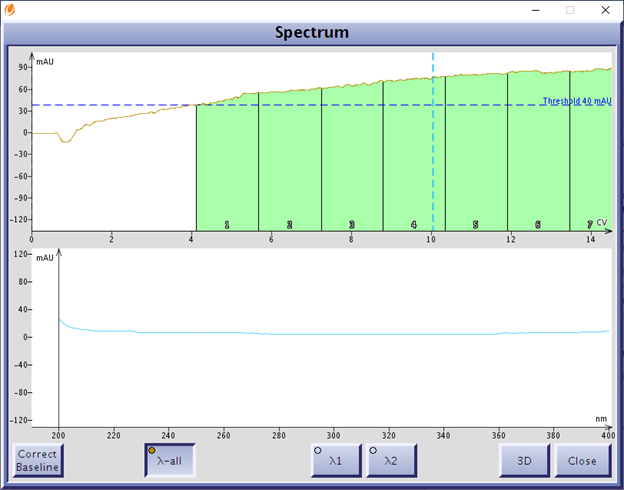Click fraction 4 label in chromatogram

click(x=414, y=225)
